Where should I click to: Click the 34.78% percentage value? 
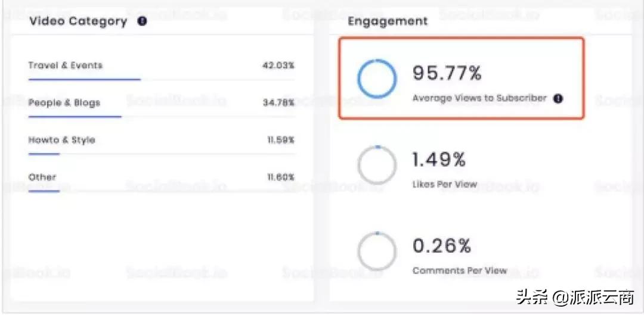[278, 103]
